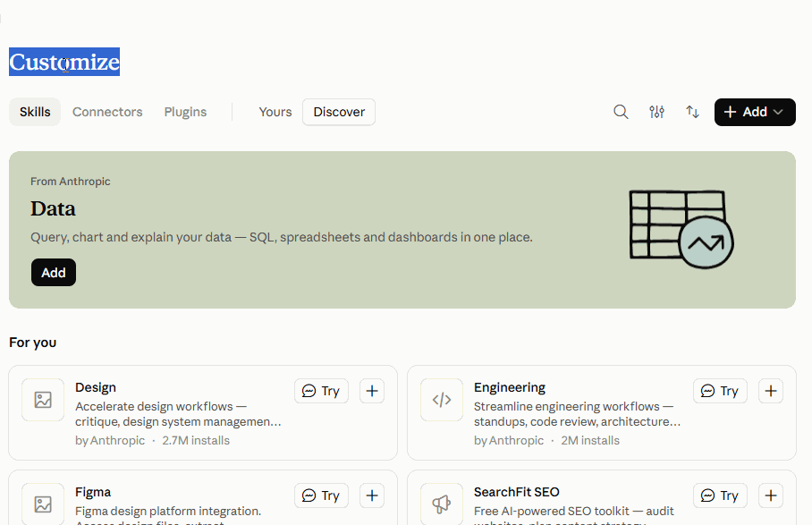Image resolution: width=812 pixels, height=525 pixels.
Task: Select the Discover view
Action: 339,112
